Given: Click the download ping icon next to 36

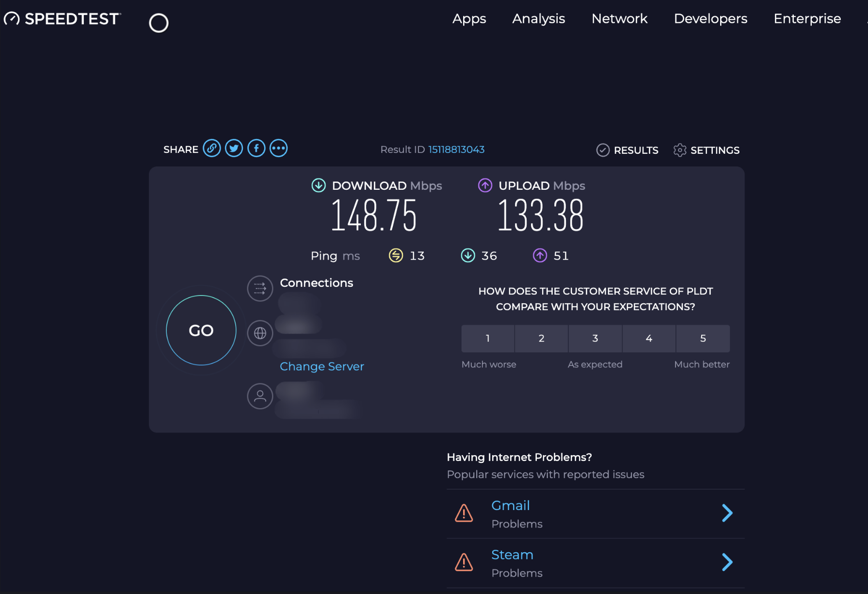Looking at the screenshot, I should pos(468,255).
